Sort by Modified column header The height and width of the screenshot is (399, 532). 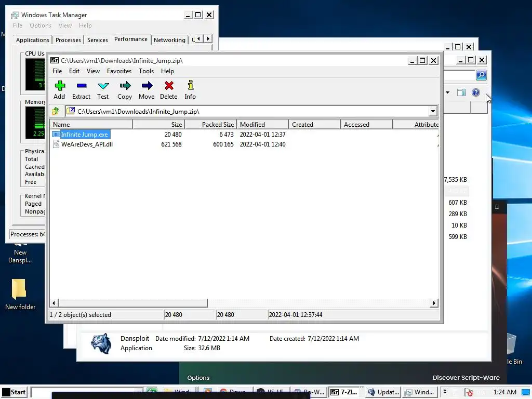tap(262, 125)
